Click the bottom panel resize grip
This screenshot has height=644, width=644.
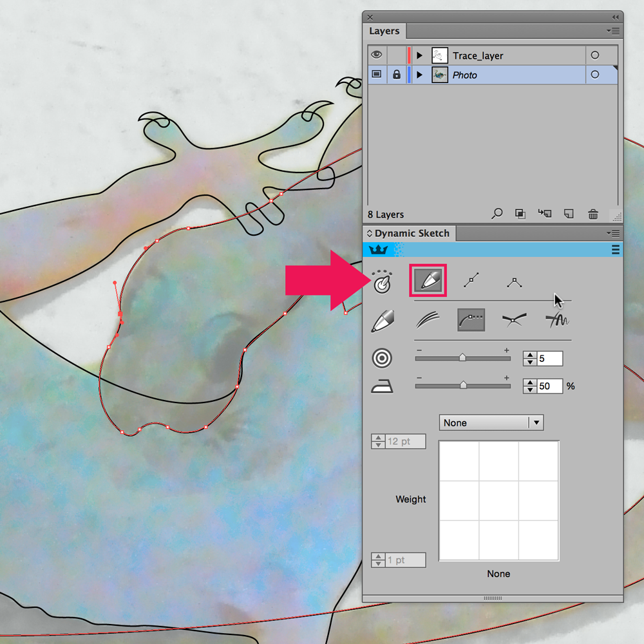pos(493,598)
